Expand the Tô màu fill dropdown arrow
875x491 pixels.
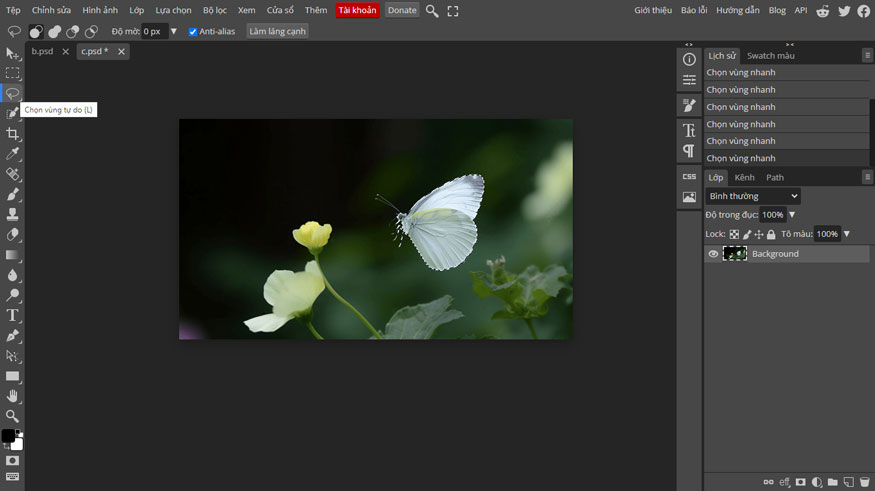pos(846,234)
